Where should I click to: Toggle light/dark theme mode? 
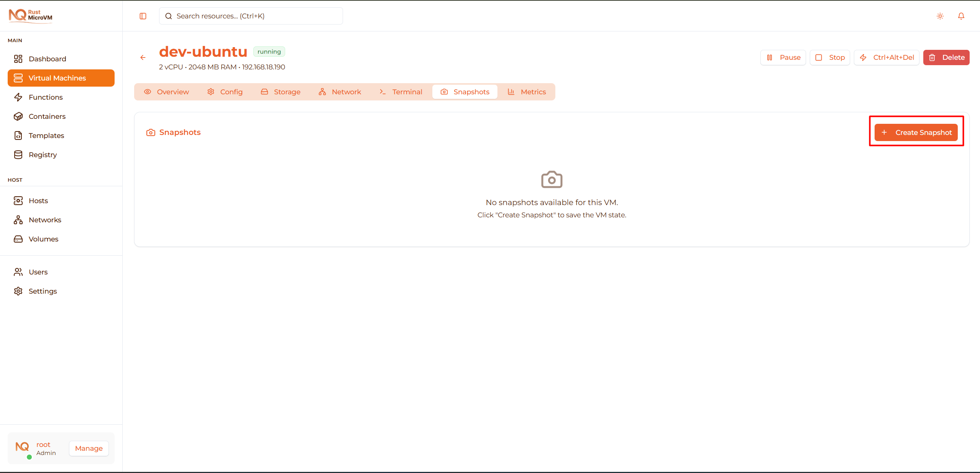(x=940, y=16)
